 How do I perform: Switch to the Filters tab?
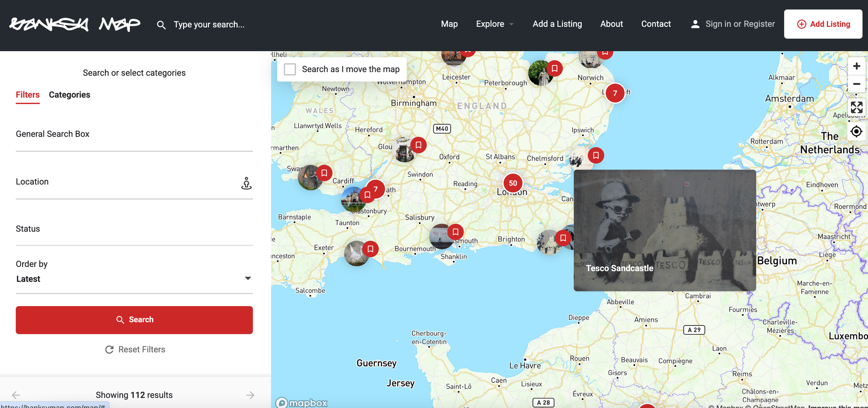click(x=28, y=95)
